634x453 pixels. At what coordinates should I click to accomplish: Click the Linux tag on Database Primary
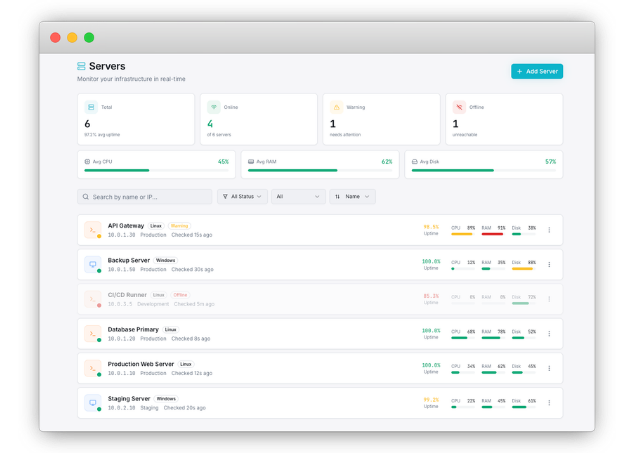(170, 330)
